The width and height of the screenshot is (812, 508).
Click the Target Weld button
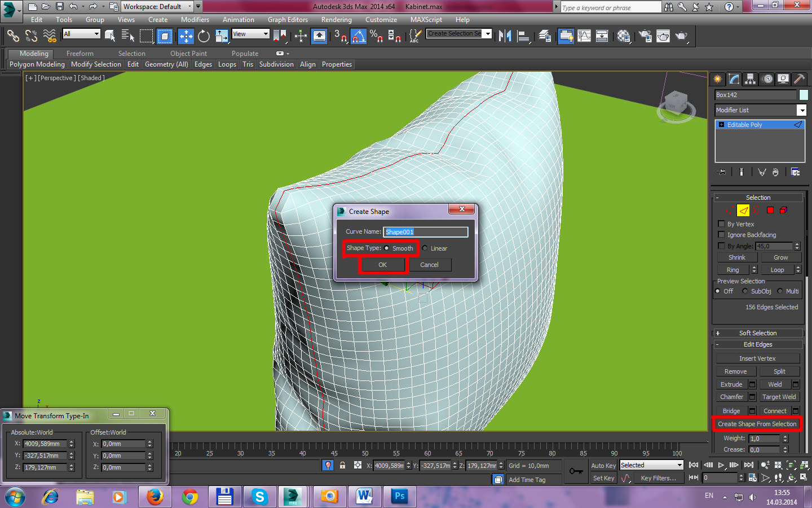tap(779, 397)
